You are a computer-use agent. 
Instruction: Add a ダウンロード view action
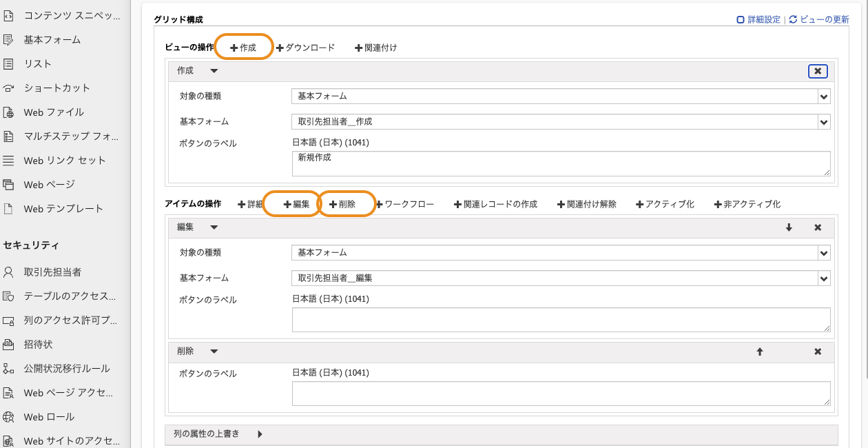[305, 48]
